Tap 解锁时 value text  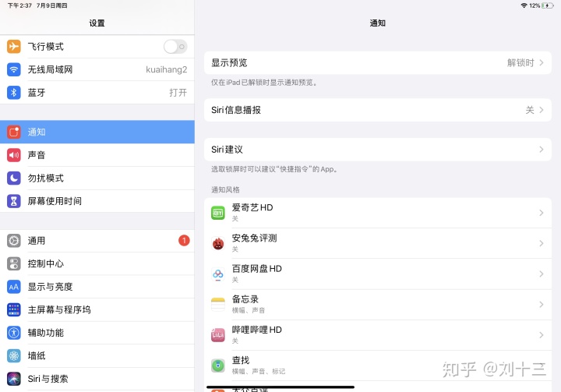pyautogui.click(x=520, y=62)
